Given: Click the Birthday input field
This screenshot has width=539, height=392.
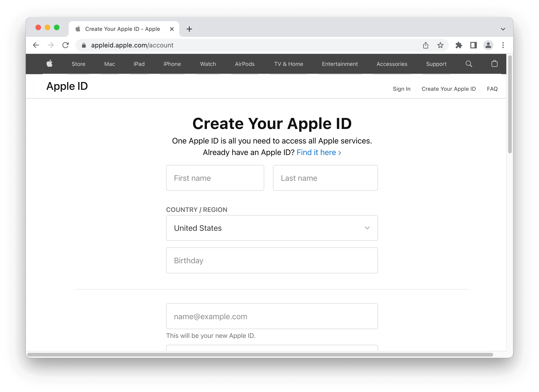Looking at the screenshot, I should 272,260.
